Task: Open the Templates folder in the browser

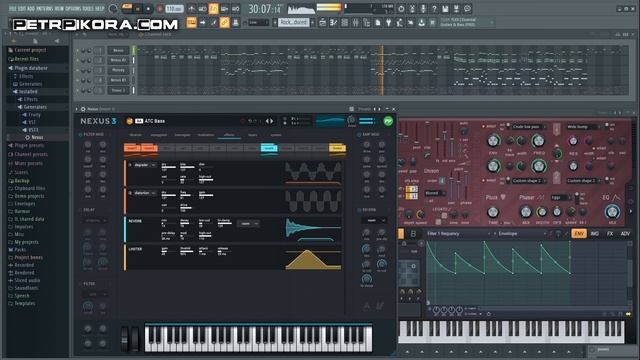Action: pyautogui.click(x=24, y=303)
